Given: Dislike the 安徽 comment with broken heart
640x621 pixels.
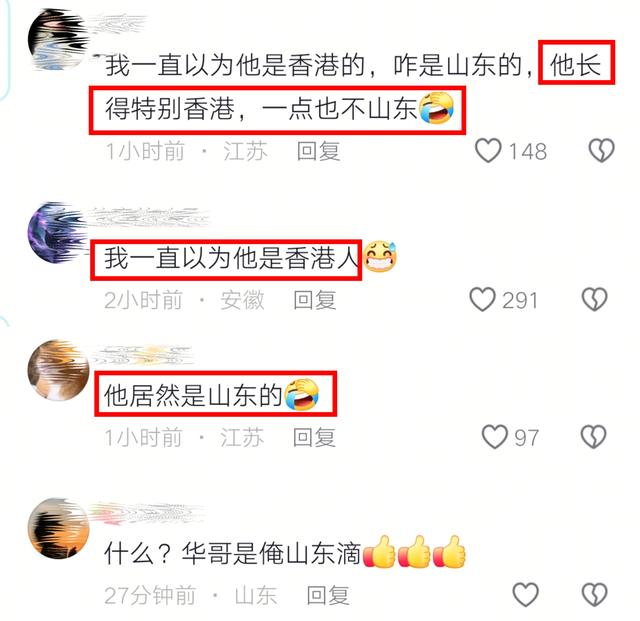Looking at the screenshot, I should (595, 299).
